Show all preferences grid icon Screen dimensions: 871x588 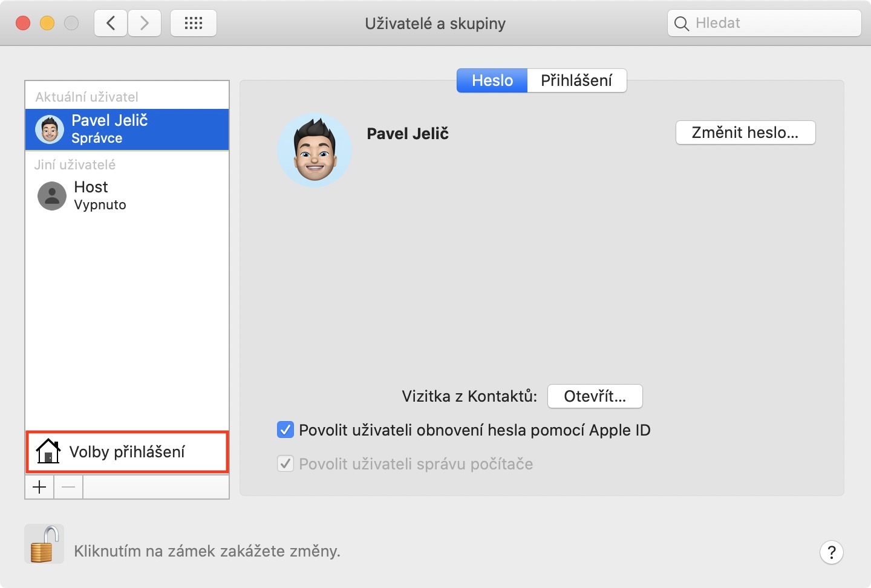(x=194, y=24)
